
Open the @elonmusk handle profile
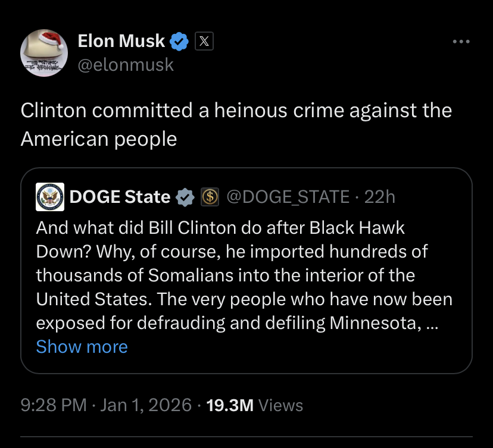click(126, 64)
